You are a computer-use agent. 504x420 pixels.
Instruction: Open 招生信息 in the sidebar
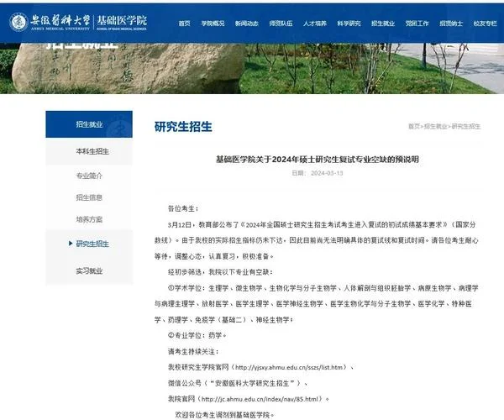point(89,197)
